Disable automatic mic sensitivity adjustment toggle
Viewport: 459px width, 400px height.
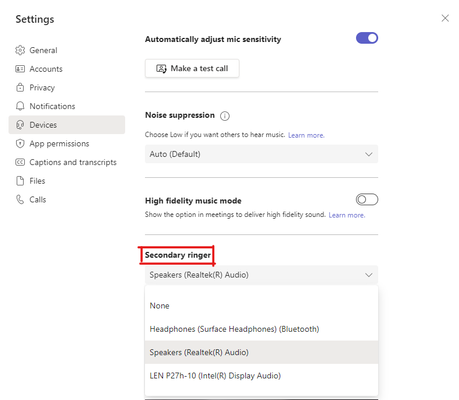coord(367,38)
